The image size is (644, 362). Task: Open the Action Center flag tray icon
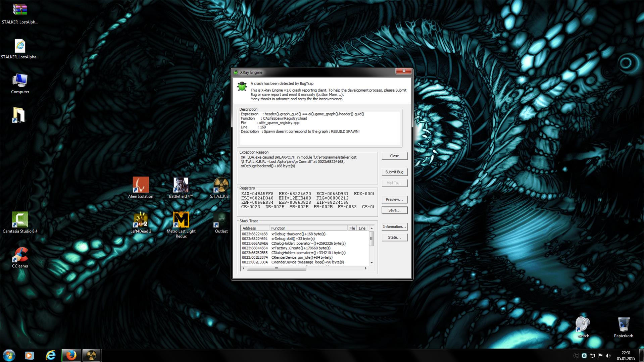tap(600, 356)
